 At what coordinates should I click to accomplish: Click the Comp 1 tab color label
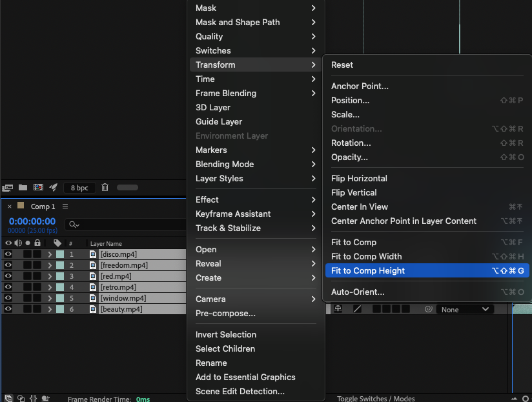coord(21,205)
